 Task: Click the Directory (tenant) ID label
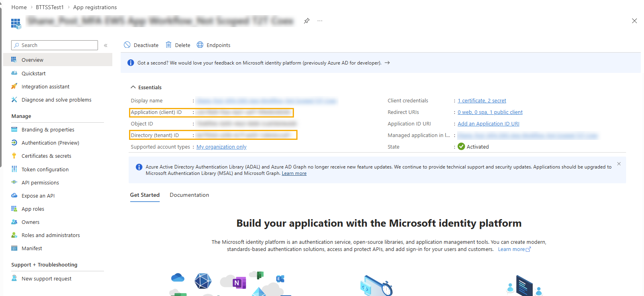click(155, 135)
